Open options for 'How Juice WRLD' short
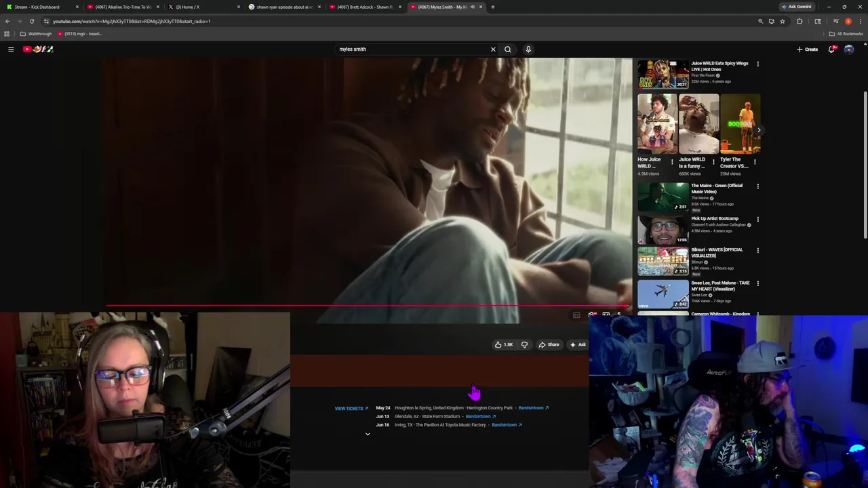This screenshot has height=488, width=868. (x=672, y=162)
